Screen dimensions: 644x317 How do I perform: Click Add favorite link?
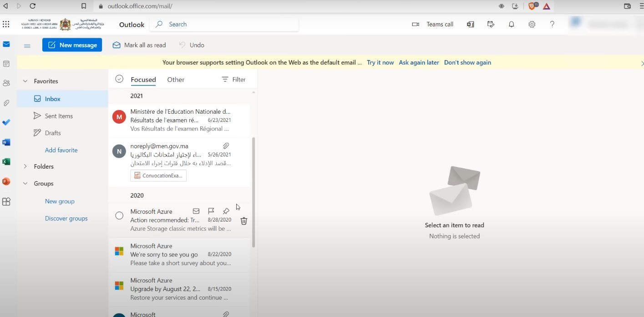(x=61, y=150)
